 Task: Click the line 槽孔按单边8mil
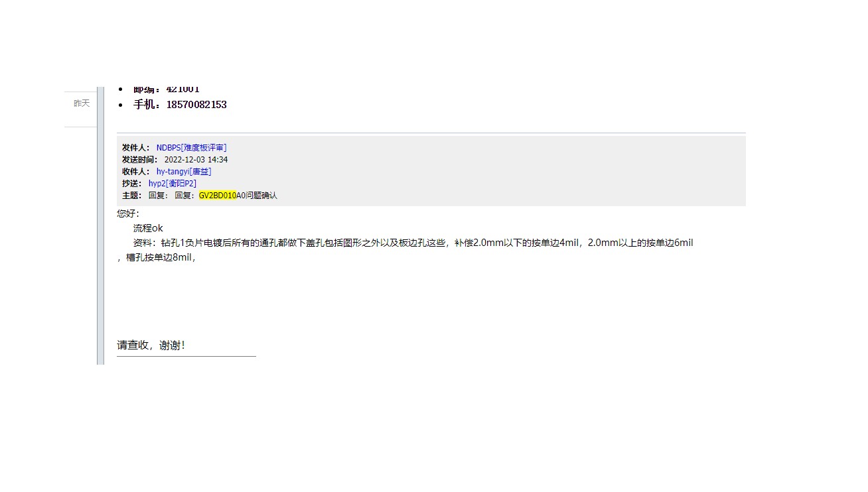(x=157, y=258)
